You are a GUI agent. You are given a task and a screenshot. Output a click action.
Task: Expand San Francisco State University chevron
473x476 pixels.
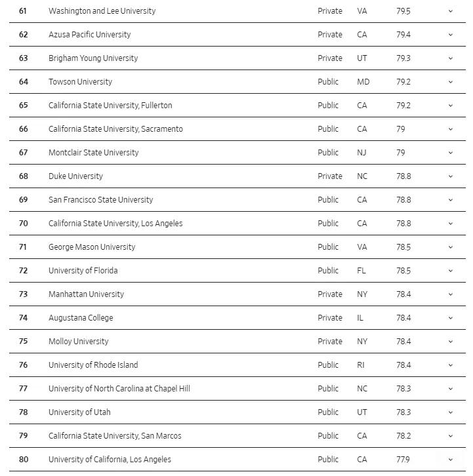tap(451, 200)
